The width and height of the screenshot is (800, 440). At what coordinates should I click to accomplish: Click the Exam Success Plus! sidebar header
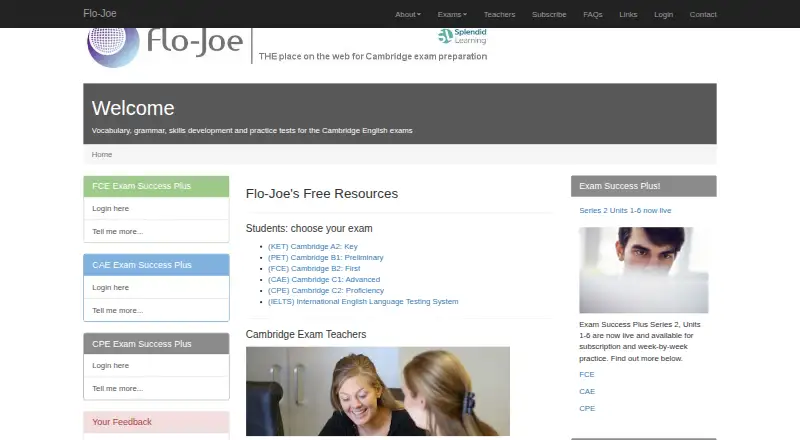coord(643,186)
